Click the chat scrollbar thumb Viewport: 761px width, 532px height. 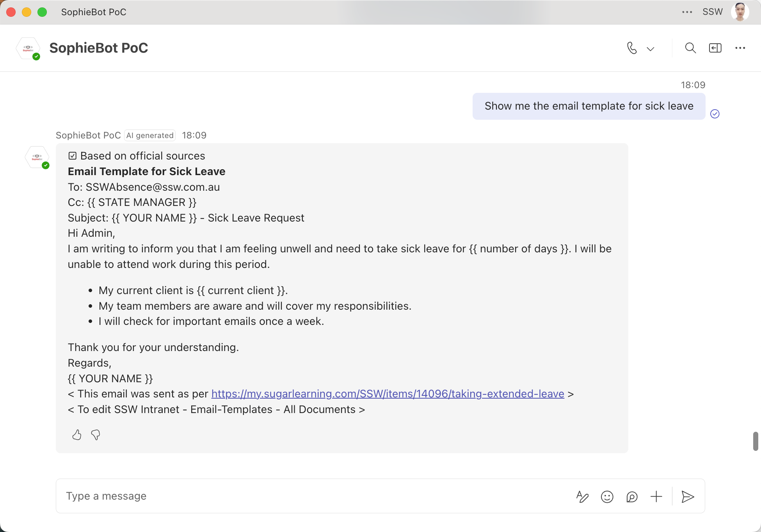pyautogui.click(x=756, y=441)
